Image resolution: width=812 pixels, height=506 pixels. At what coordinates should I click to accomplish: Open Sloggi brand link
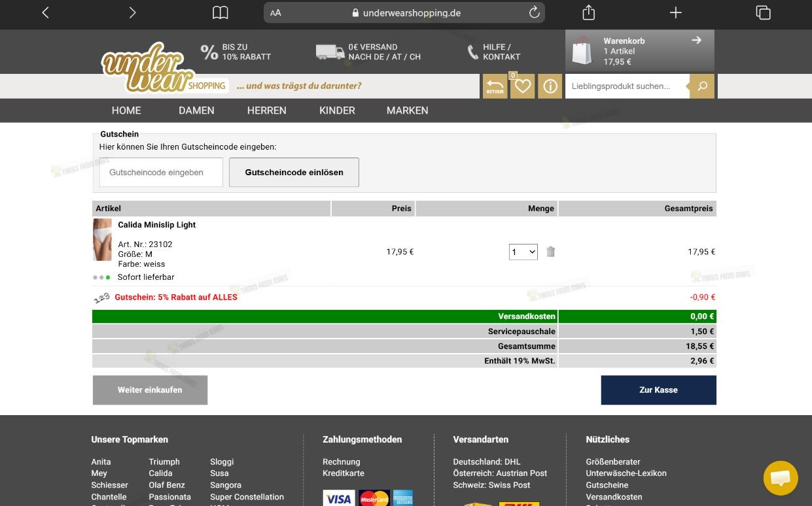[x=222, y=462]
